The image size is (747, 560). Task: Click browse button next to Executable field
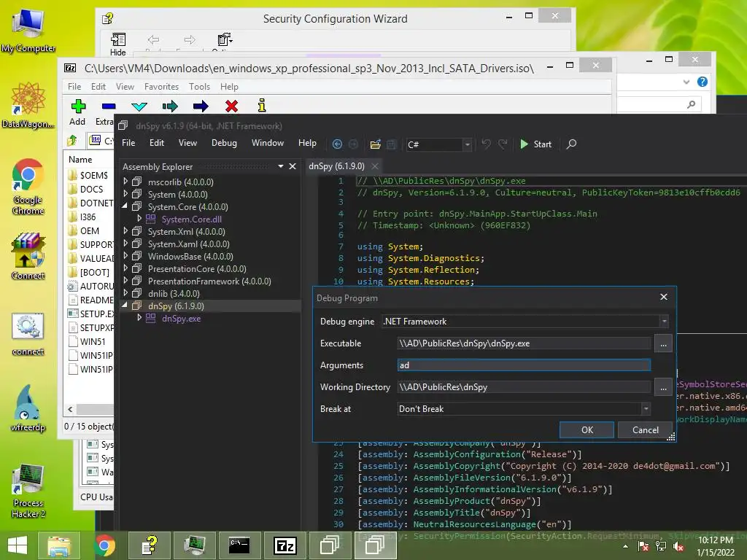663,343
